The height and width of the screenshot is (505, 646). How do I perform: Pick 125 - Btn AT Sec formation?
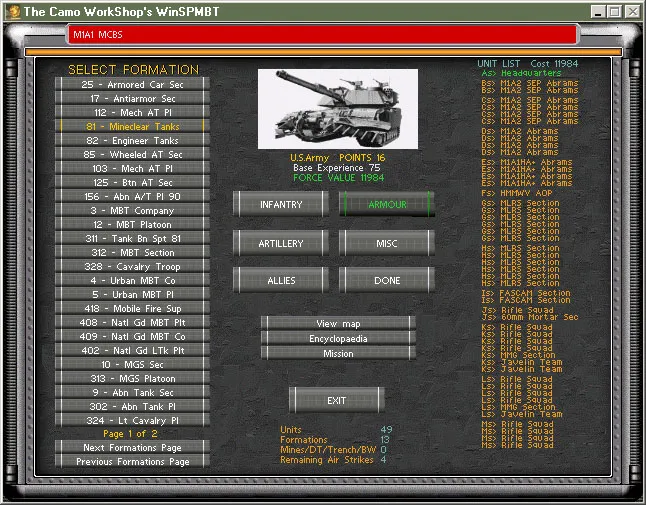133,182
